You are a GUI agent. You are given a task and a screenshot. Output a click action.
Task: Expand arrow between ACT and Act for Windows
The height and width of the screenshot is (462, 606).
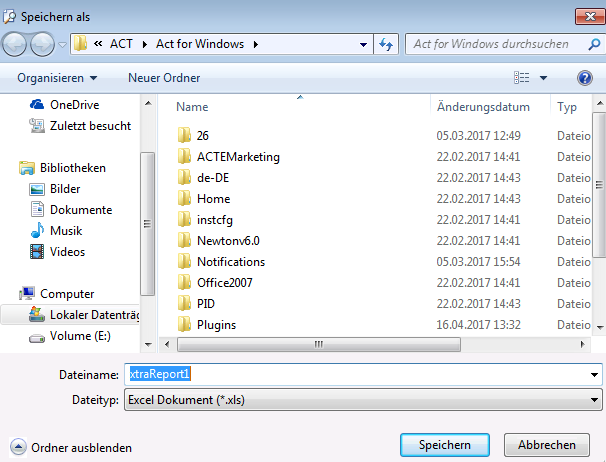[x=145, y=44]
